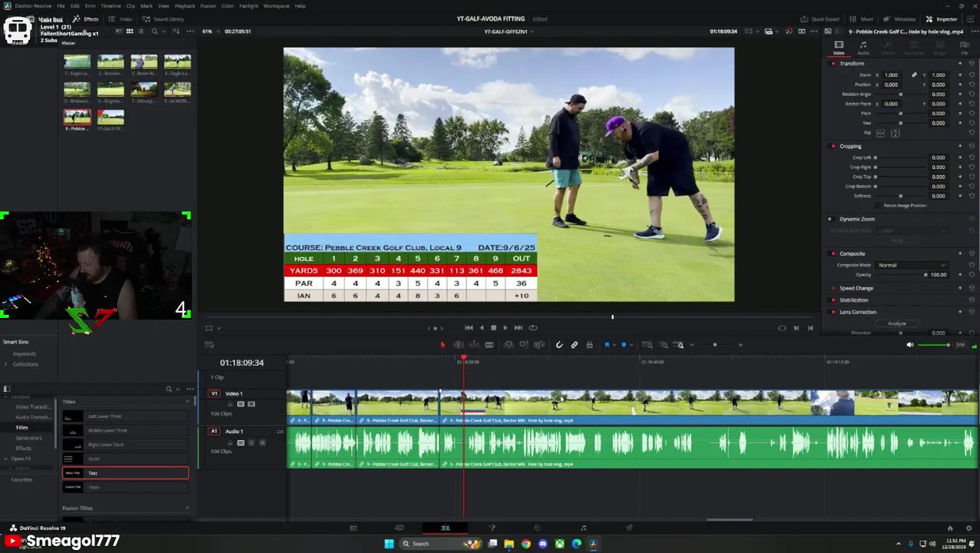This screenshot has height=553, width=980.
Task: Open File Explorer from the taskbar
Action: tap(508, 544)
